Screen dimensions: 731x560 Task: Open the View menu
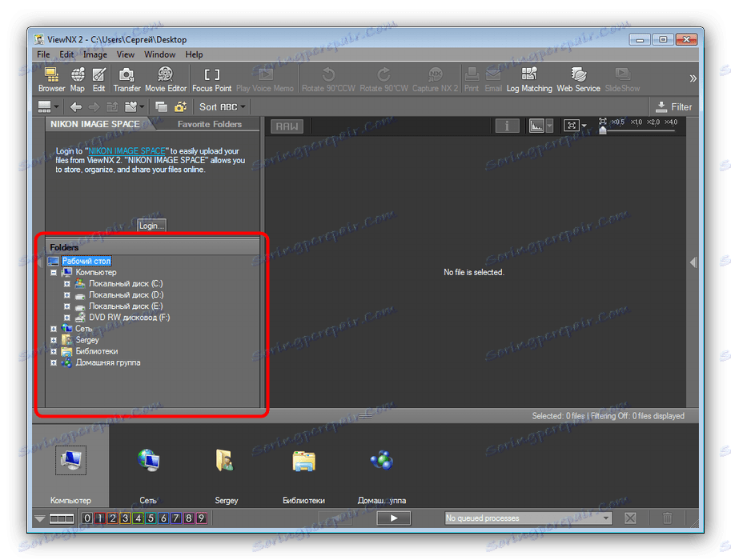click(126, 54)
